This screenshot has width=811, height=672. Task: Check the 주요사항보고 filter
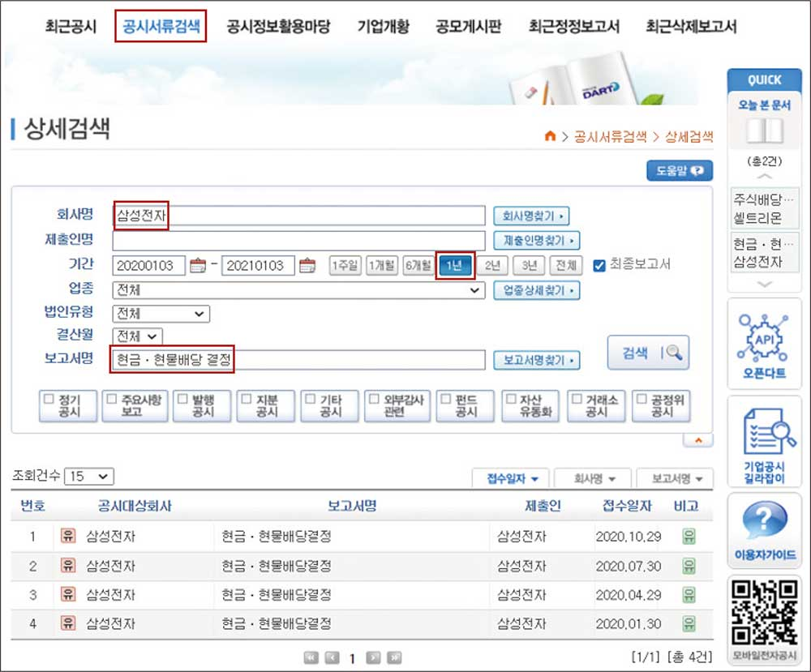point(112,399)
